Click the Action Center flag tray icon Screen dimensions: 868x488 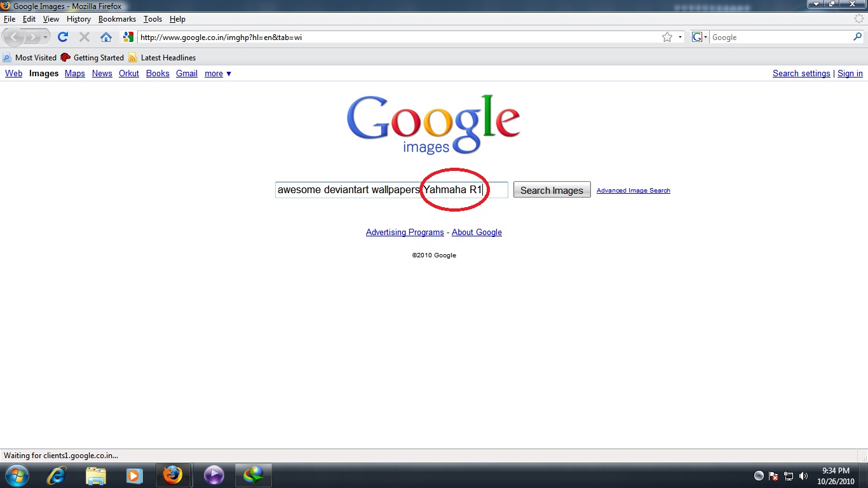pyautogui.click(x=774, y=476)
